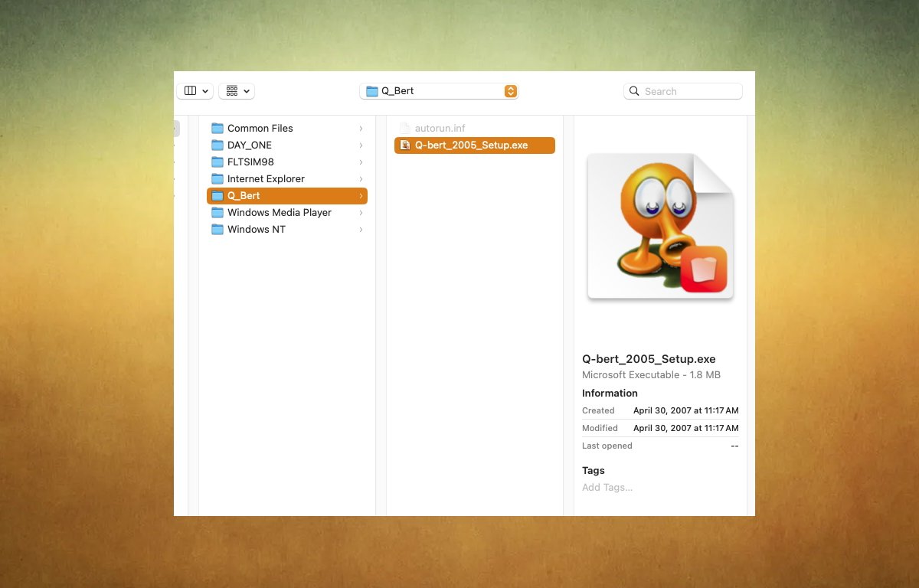Select the DAY_ONE folder name
Screen dimensions: 919x588
[250, 145]
